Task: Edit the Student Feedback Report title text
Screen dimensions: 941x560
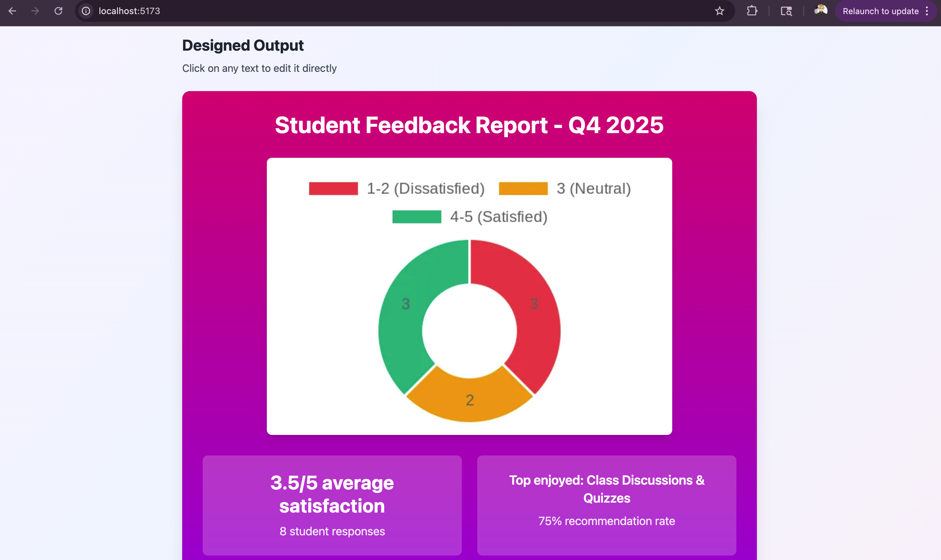Action: pyautogui.click(x=469, y=125)
